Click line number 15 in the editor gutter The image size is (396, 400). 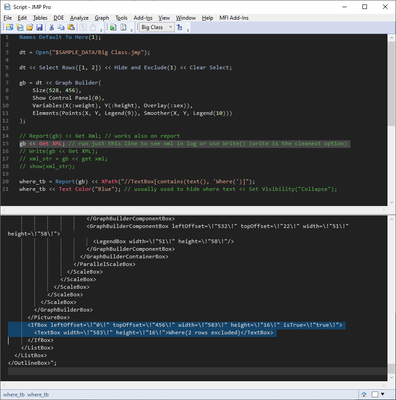point(5,144)
